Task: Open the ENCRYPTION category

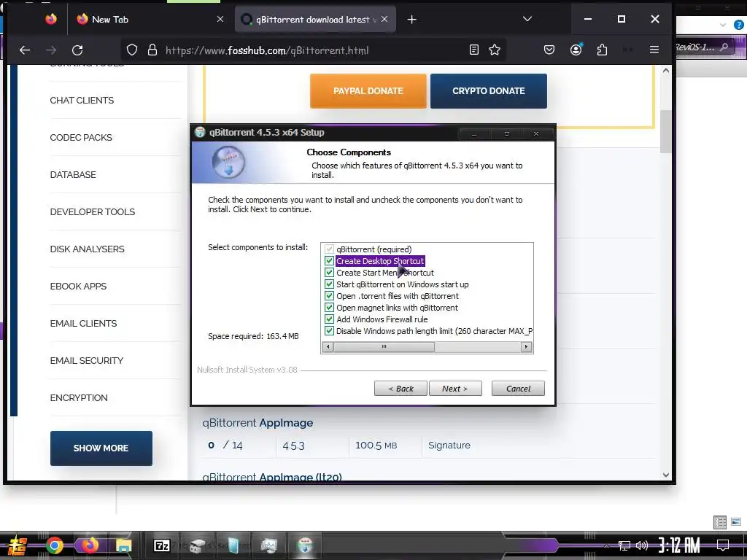Action: point(79,397)
